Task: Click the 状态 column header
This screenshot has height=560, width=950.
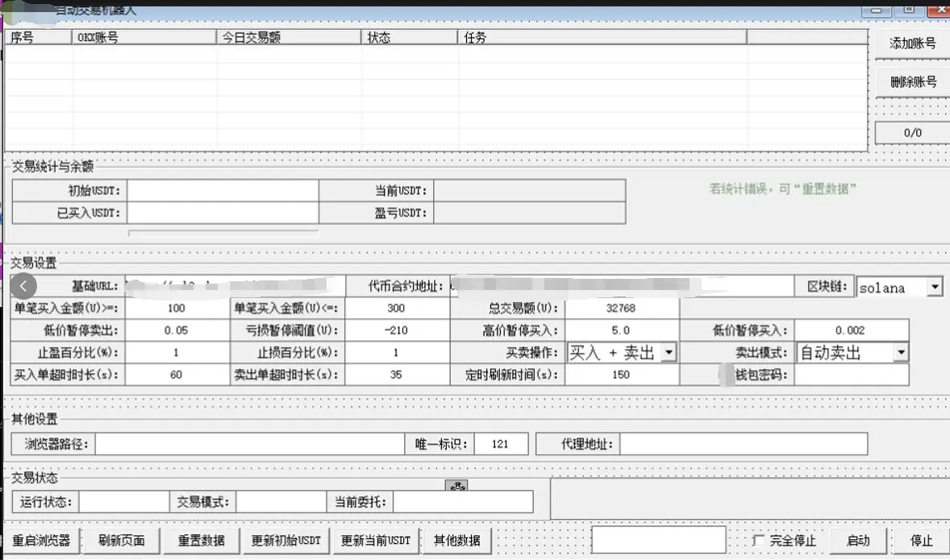Action: point(407,36)
